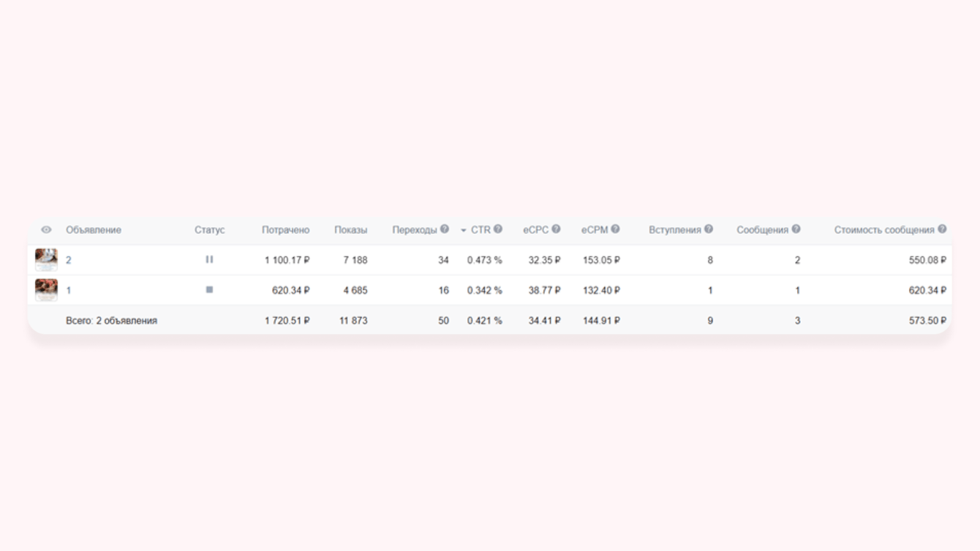Select the impressions value 4 685
Screen dimensions: 980x551
point(355,291)
